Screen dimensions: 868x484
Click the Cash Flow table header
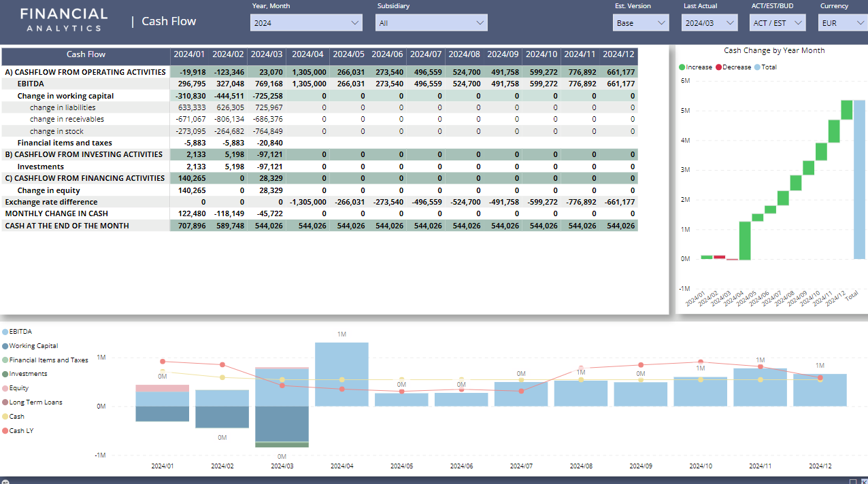pos(86,54)
